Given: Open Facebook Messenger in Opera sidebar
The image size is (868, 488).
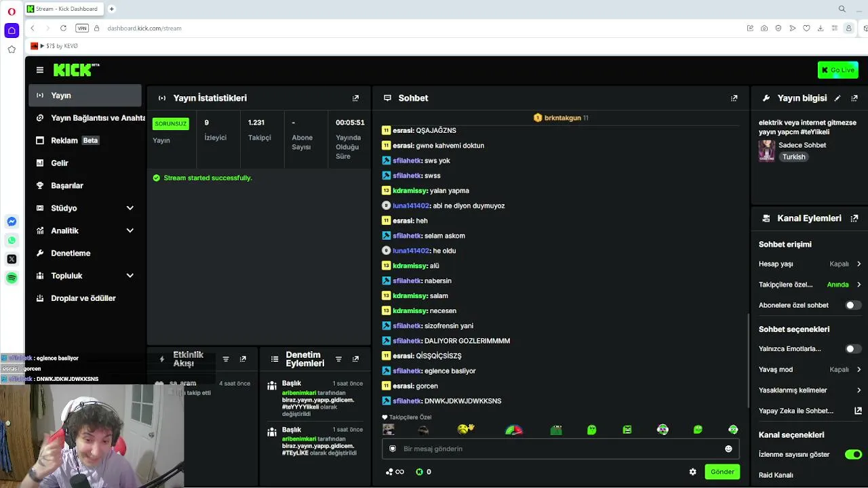Looking at the screenshot, I should pos(12,222).
